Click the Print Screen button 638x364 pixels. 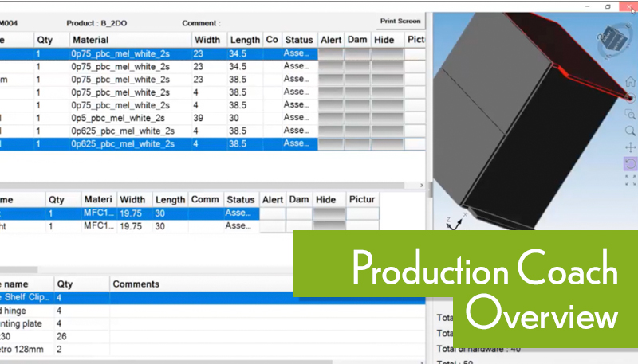(400, 22)
